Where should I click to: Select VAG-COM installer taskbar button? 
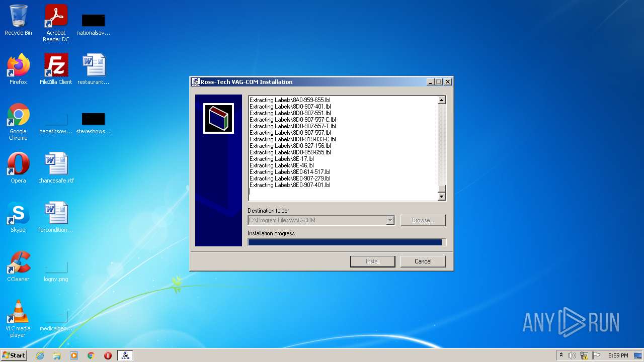[125, 355]
